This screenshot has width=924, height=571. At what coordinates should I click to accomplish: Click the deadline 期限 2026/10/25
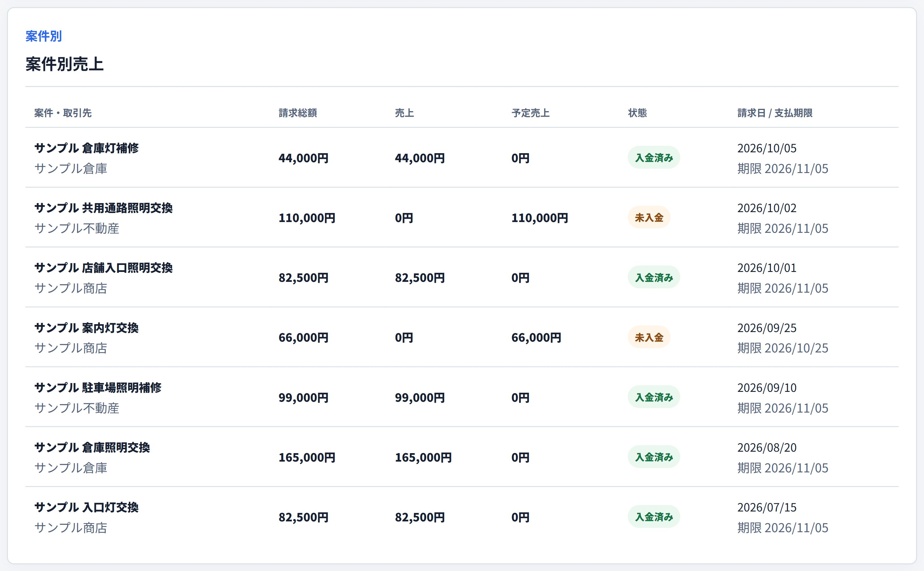pos(783,348)
